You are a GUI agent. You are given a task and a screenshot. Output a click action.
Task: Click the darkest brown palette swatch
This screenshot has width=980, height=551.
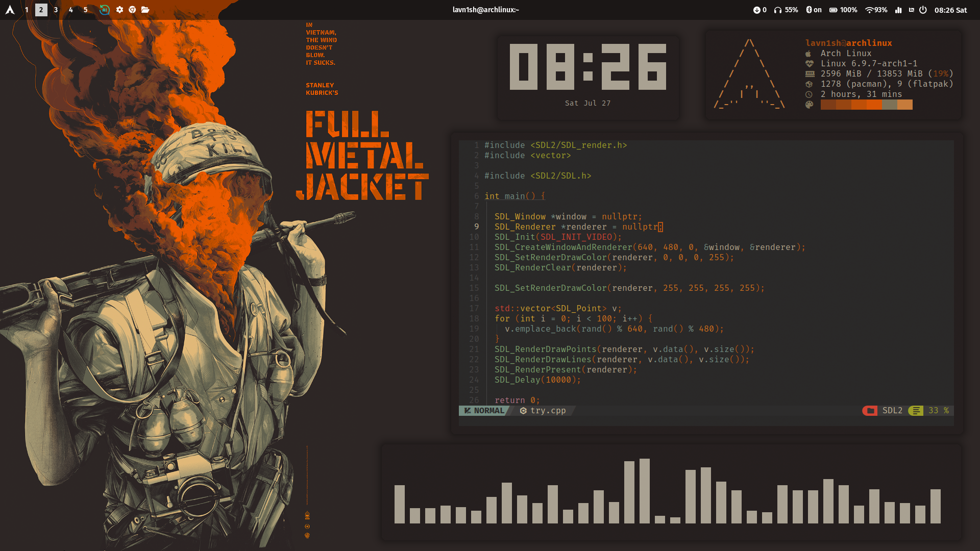click(828, 105)
